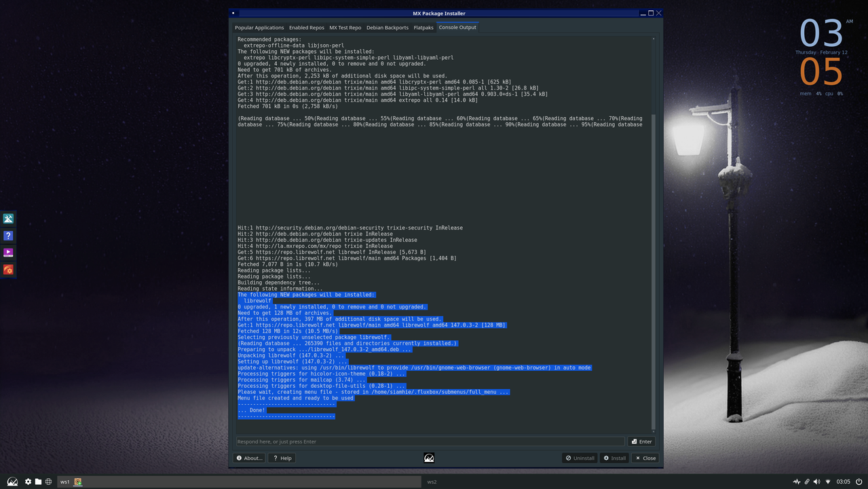868x489 pixels.
Task: Maximize the MX Package Installer window
Action: (651, 13)
